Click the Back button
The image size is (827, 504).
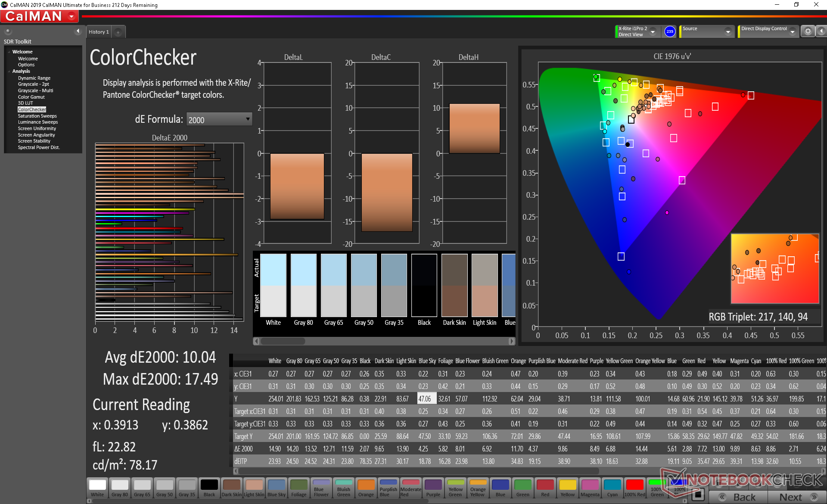(x=738, y=497)
